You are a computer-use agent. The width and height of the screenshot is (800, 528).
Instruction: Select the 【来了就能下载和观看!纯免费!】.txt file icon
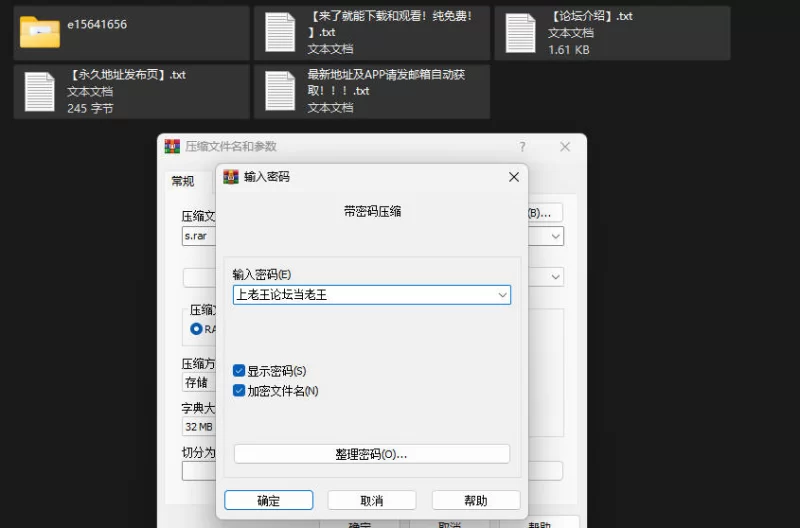pos(280,33)
